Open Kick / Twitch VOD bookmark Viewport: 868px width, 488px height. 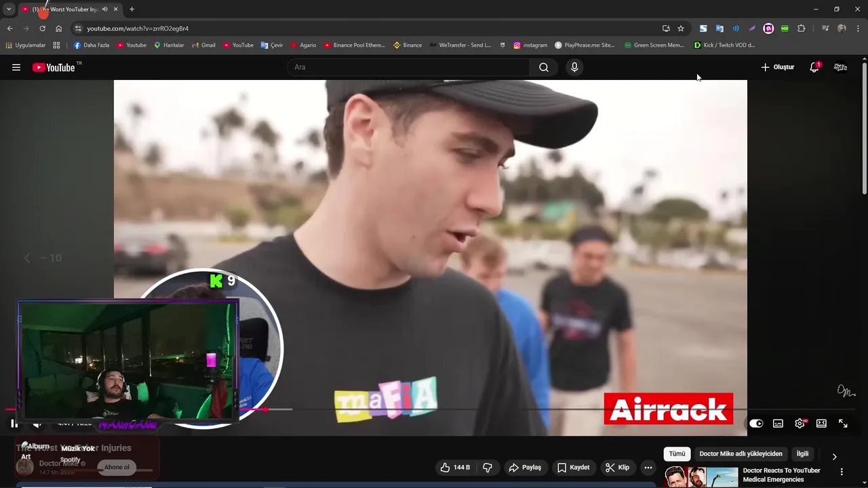[x=724, y=45]
